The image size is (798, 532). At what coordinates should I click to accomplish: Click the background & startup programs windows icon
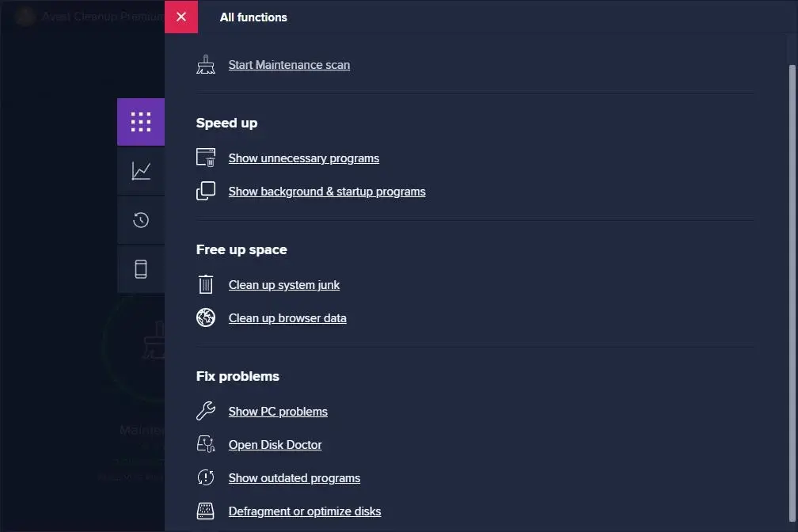(x=206, y=191)
